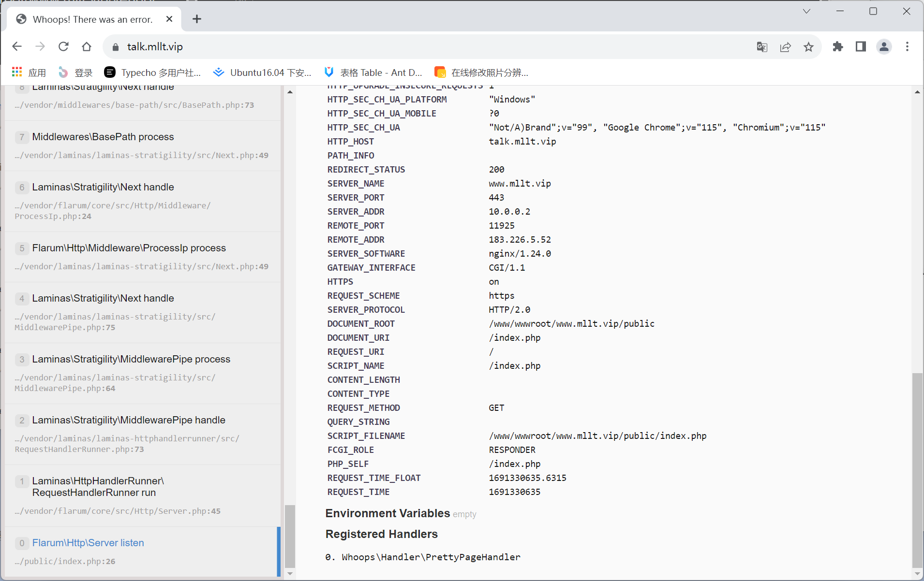The width and height of the screenshot is (924, 581).
Task: Toggle the browser side panel
Action: coord(861,46)
